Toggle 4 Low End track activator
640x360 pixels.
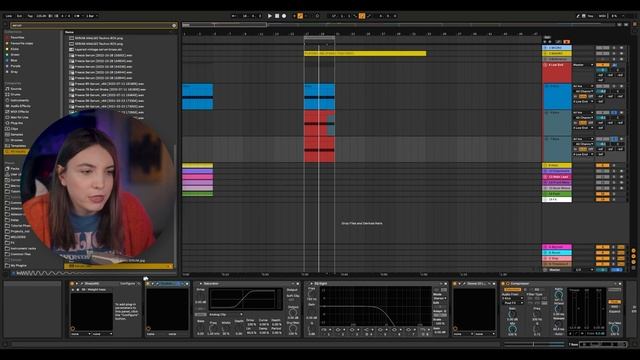[x=602, y=65]
